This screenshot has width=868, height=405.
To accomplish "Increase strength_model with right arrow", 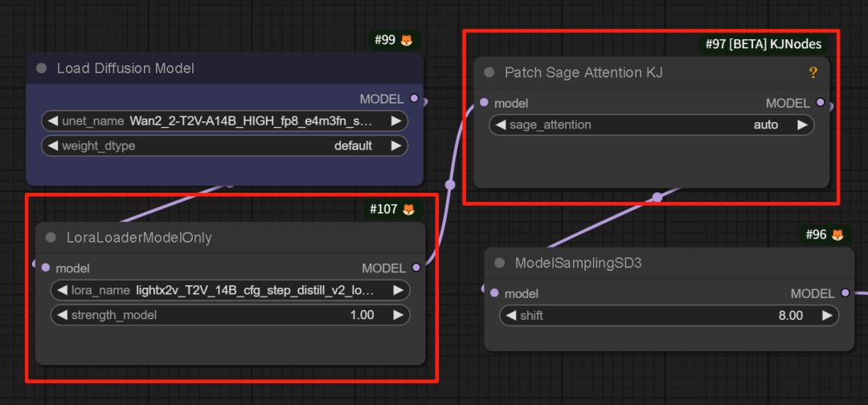I will (x=398, y=315).
